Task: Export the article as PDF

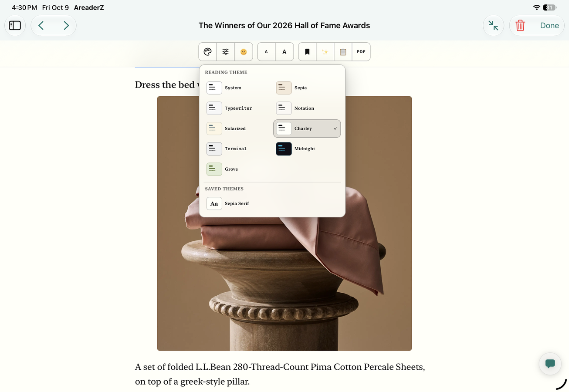Action: coord(361,52)
